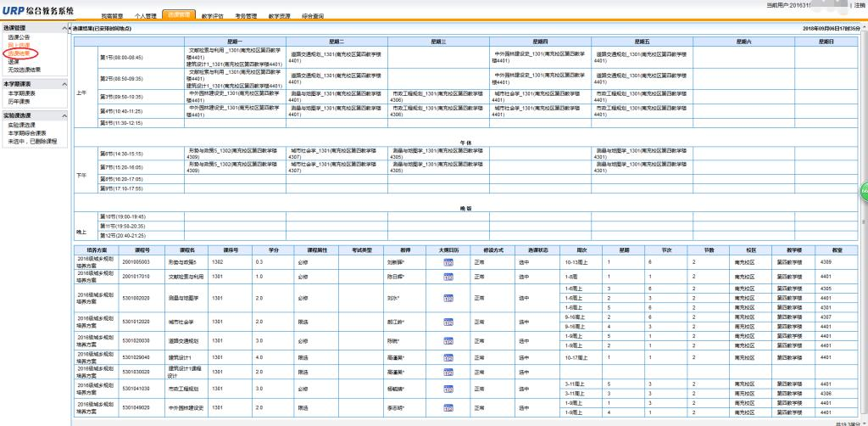Click calendar icon in 城市社会学 row
The width and height of the screenshot is (868, 426).
(448, 322)
